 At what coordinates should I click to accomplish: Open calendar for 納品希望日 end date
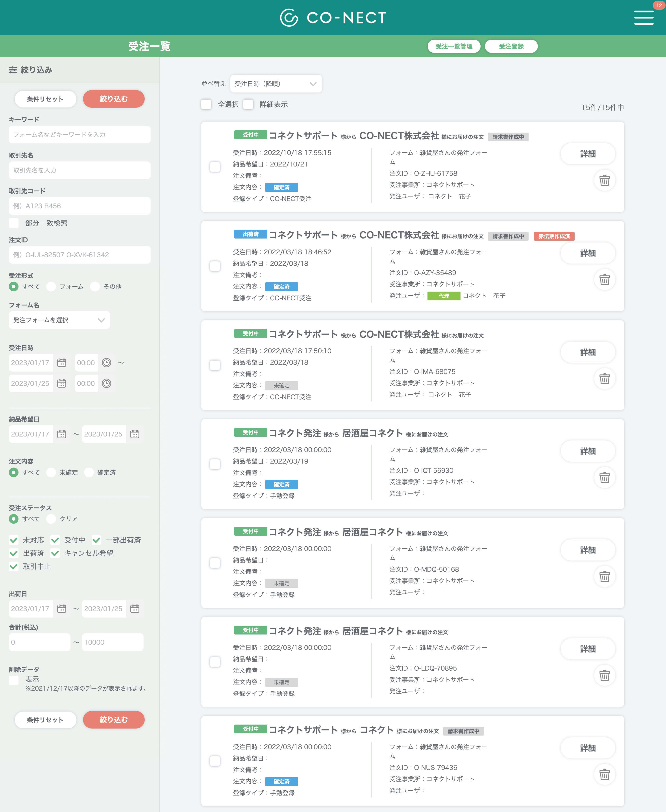click(135, 434)
